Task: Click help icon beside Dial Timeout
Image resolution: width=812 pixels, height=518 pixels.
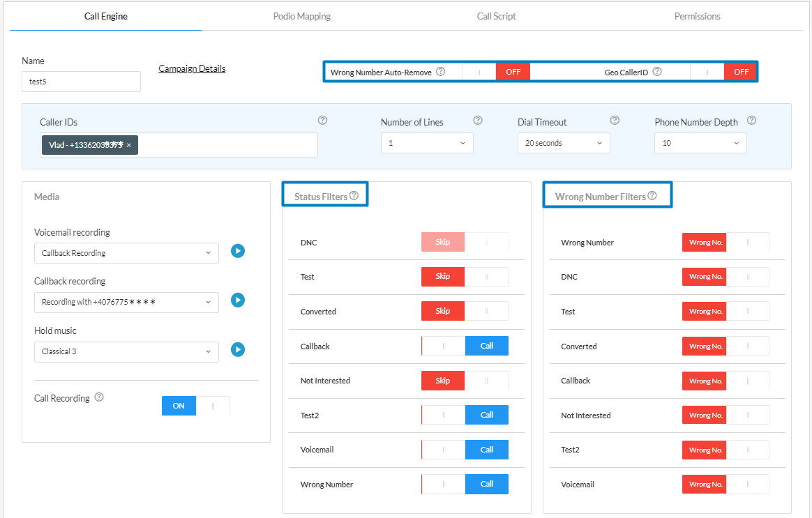Action: (615, 121)
